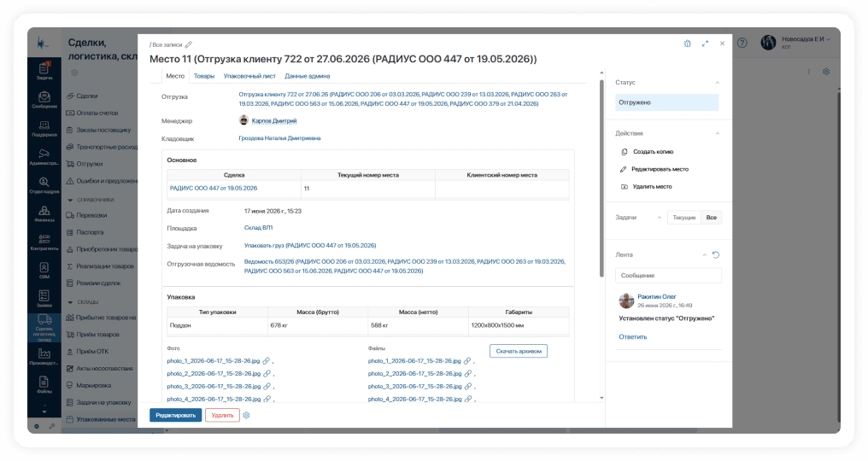Switch to the Товары tab
Viewport: 868px width, 461px height.
[x=204, y=76]
